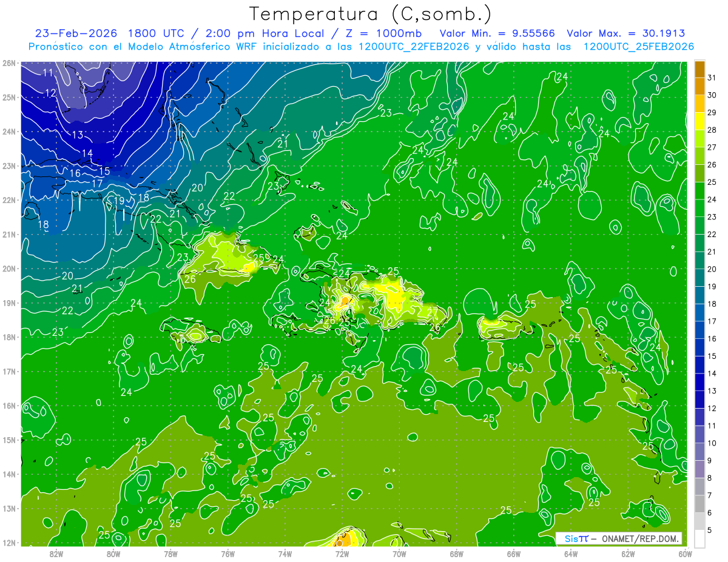Select the legend scale value '22'
This screenshot has width=728, height=562.
click(712, 234)
